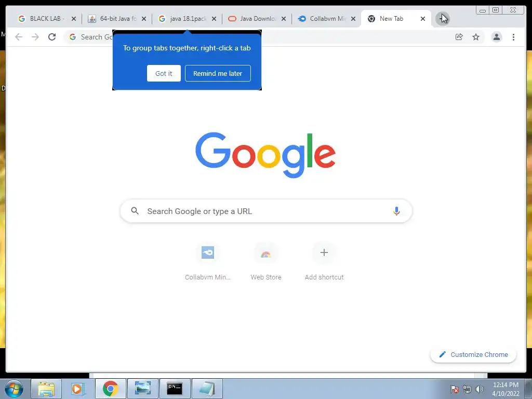The image size is (532, 399).
Task: Select the New Tab tab
Action: point(391,19)
